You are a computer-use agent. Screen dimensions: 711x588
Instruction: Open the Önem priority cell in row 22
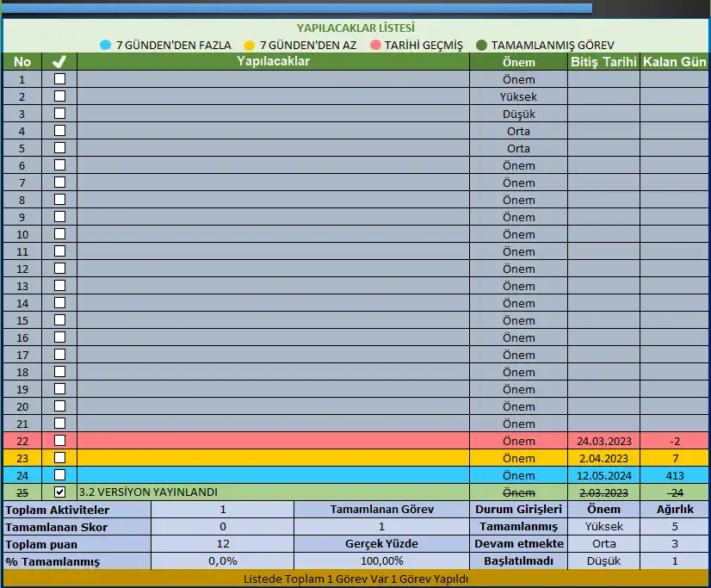[518, 441]
